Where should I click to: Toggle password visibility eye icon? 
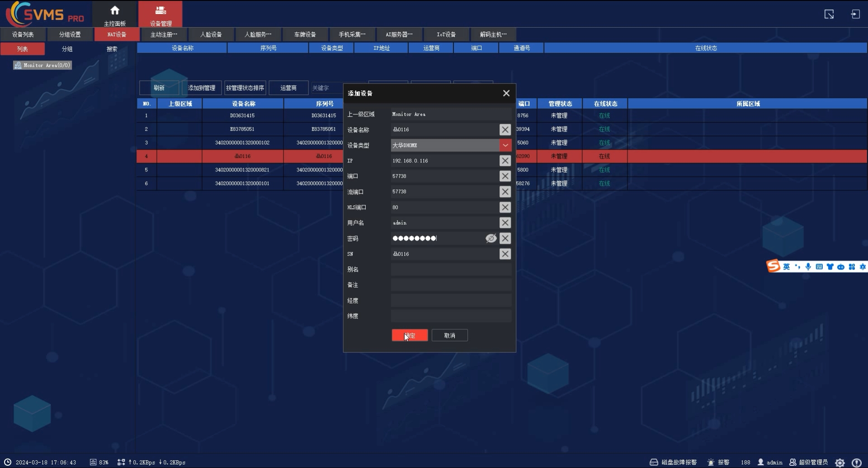tap(491, 238)
